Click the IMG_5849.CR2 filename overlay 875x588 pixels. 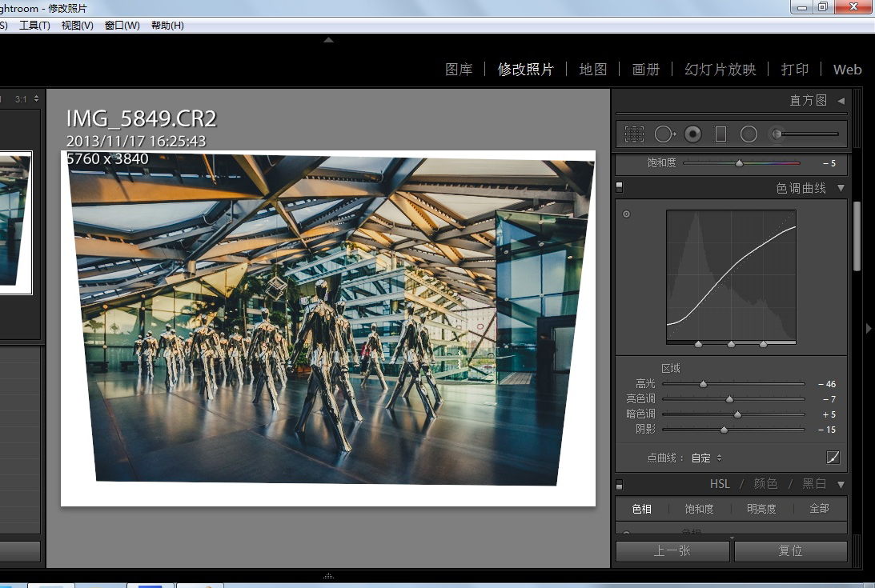click(x=141, y=119)
